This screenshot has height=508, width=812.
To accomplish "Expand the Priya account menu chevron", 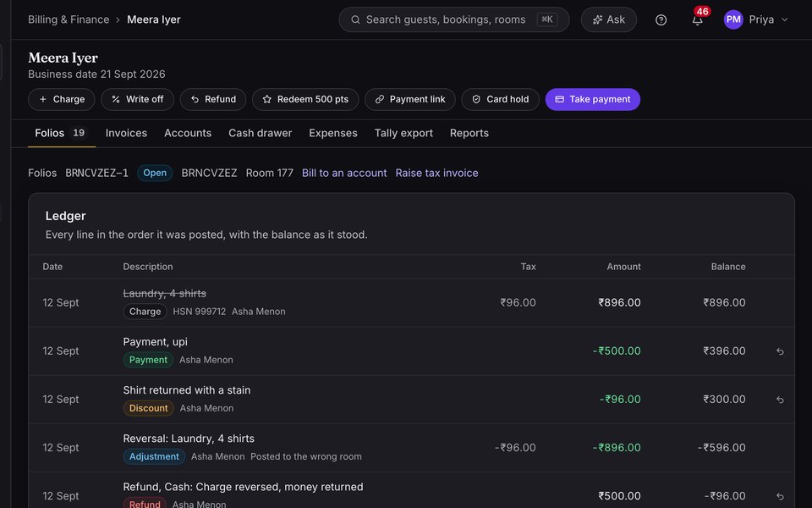I will (x=785, y=19).
